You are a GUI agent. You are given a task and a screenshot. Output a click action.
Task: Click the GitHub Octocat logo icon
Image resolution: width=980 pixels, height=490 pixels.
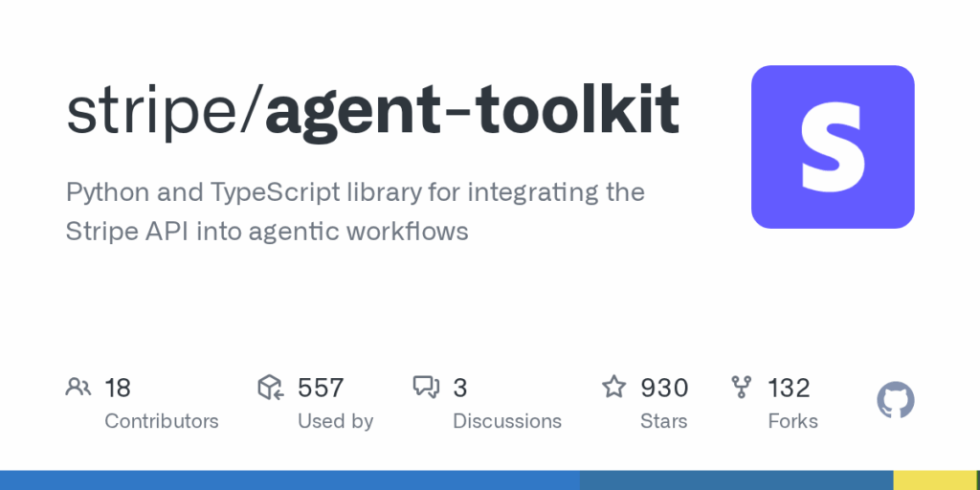pos(896,400)
